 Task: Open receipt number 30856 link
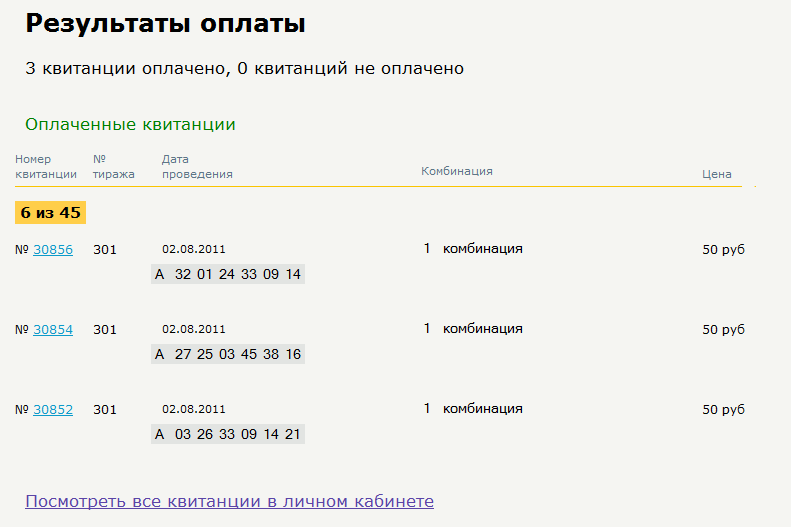click(x=53, y=250)
